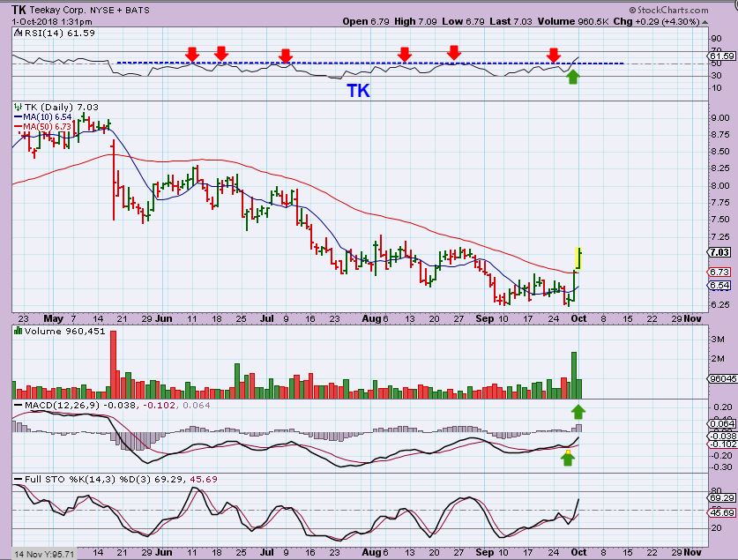Click the 1-Oct-2018 1:31pm timestamp
Viewport: 738px width, 560px height.
point(52,22)
